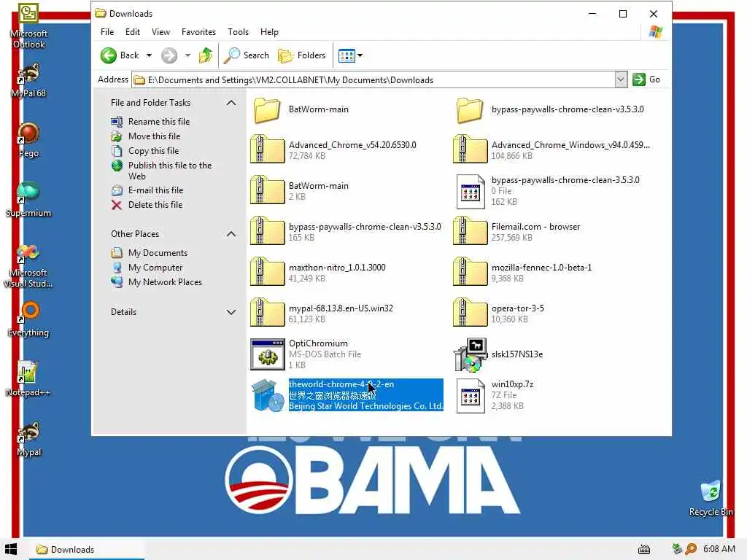
Task: Open the Microsoft Outlook desktop icon
Action: coord(28,26)
